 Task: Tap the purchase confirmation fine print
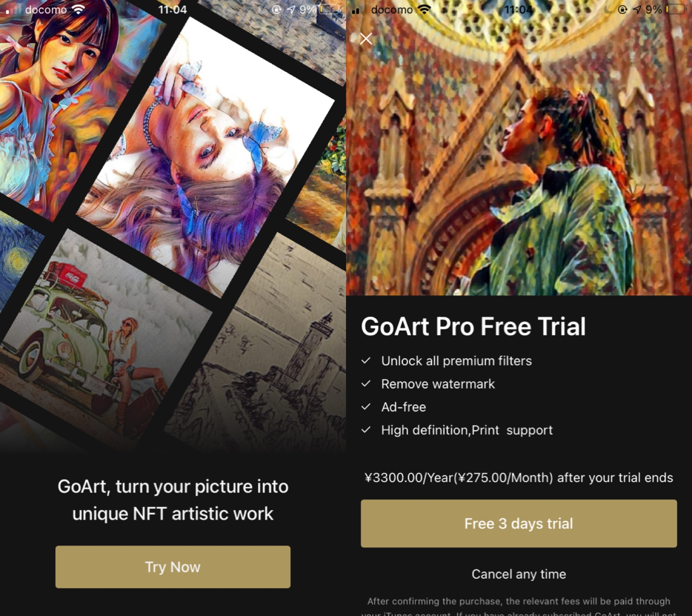click(x=519, y=606)
